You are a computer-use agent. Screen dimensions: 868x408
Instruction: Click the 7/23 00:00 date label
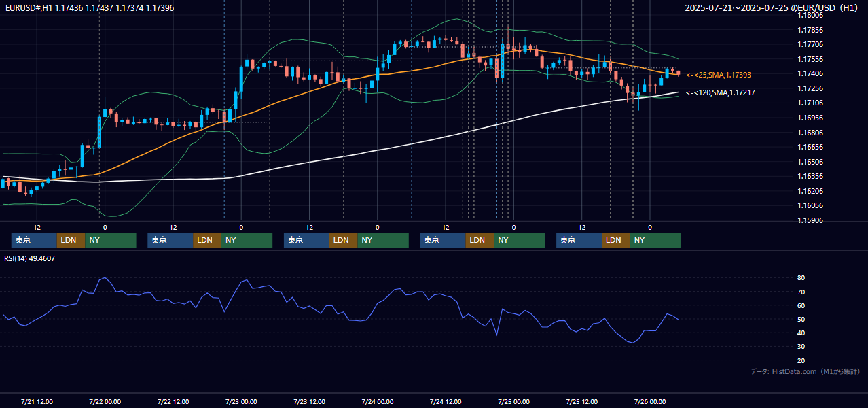[x=241, y=401]
